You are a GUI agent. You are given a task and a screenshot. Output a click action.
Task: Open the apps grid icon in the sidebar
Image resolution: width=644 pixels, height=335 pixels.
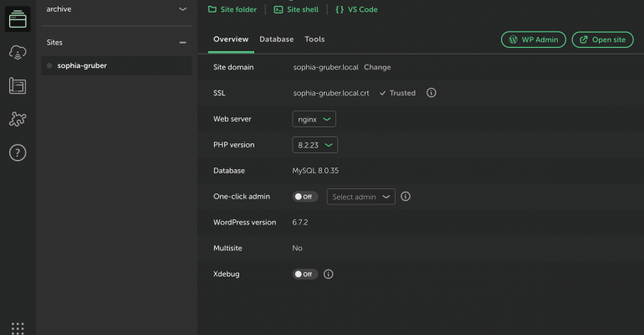tap(18, 328)
